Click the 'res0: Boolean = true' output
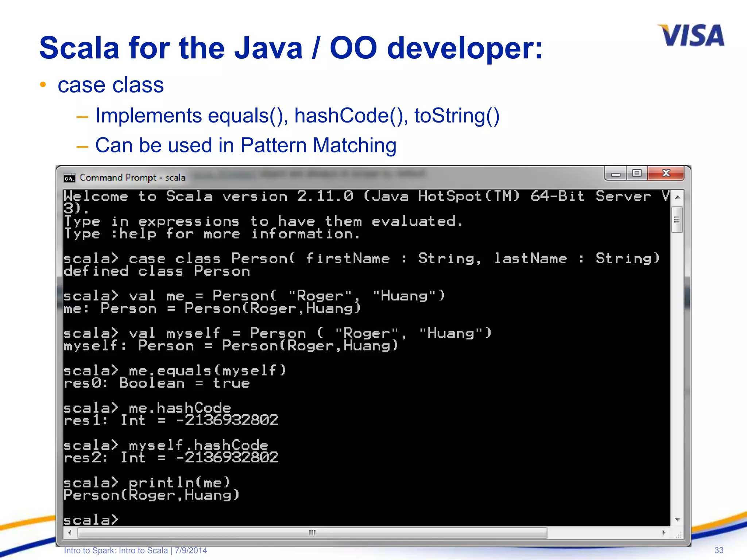The width and height of the screenshot is (747, 560). click(157, 383)
